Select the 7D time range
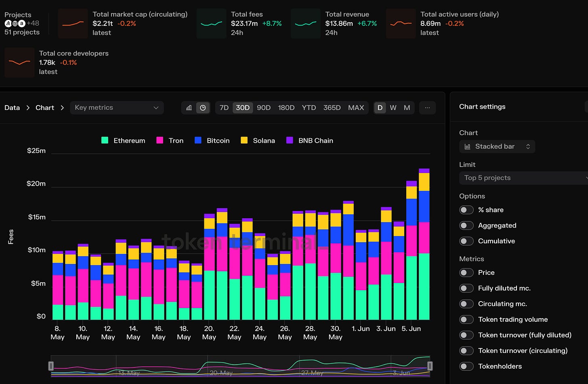588x384 pixels. [x=224, y=108]
